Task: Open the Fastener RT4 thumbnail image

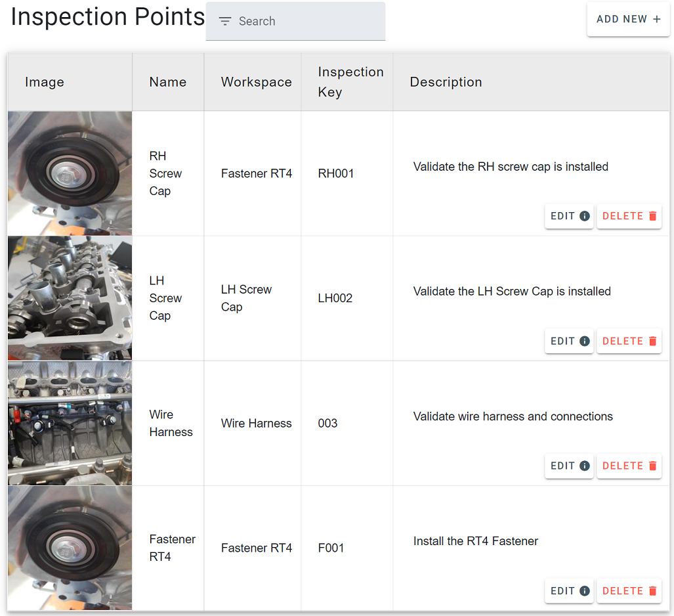Action: point(70,548)
